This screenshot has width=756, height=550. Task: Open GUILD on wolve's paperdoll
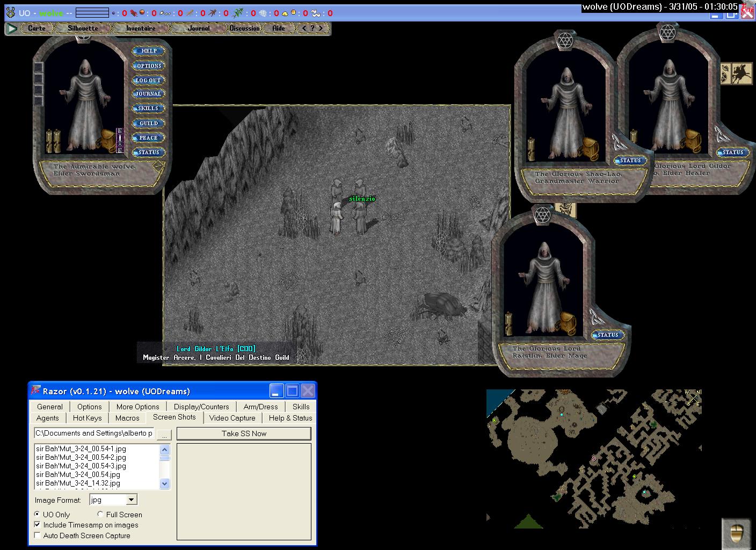[149, 123]
